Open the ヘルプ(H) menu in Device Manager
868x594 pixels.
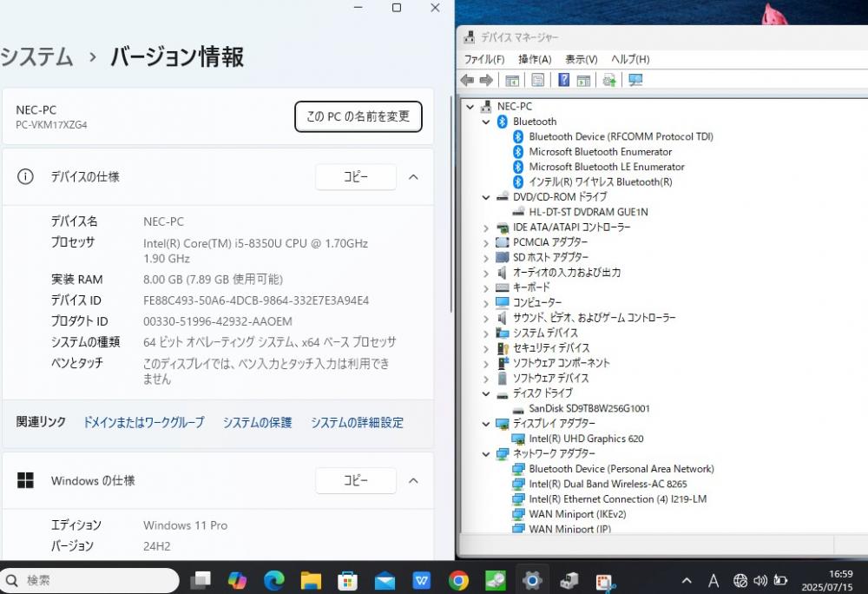click(x=630, y=59)
